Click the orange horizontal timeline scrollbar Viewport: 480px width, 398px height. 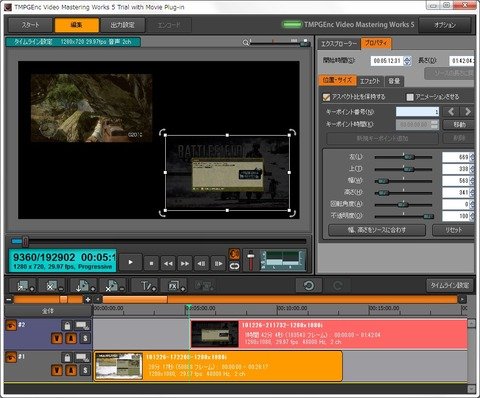coord(135,299)
